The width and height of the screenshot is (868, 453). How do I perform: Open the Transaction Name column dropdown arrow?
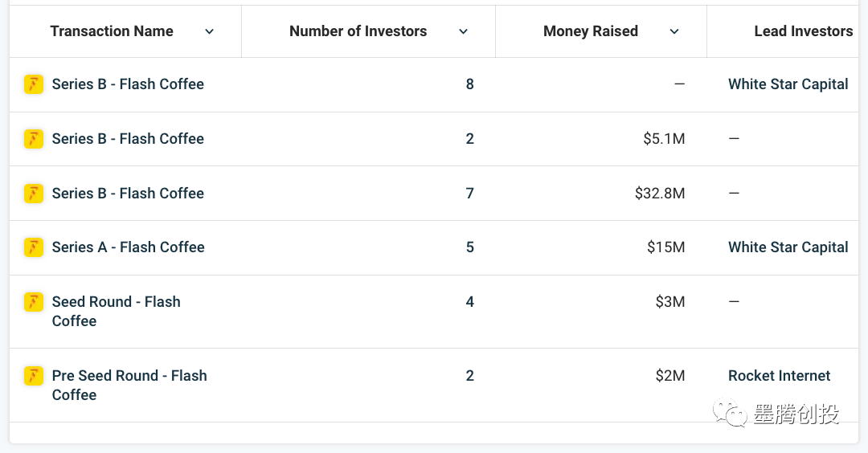tap(210, 31)
